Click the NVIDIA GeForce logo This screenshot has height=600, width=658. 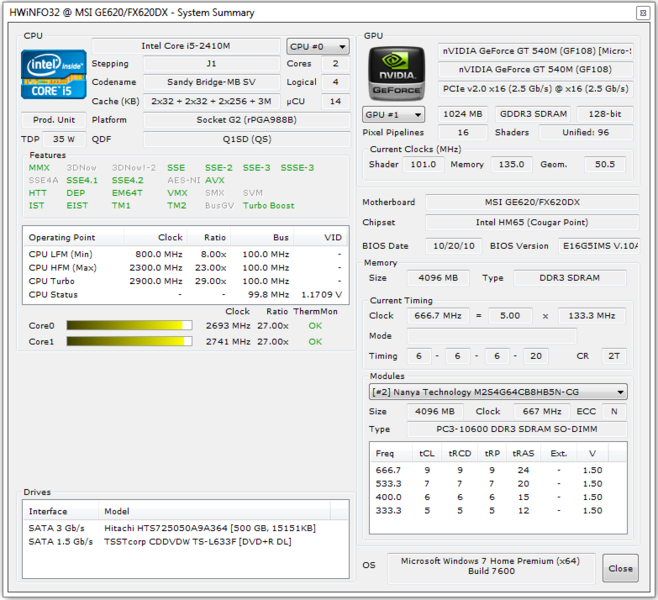(397, 73)
